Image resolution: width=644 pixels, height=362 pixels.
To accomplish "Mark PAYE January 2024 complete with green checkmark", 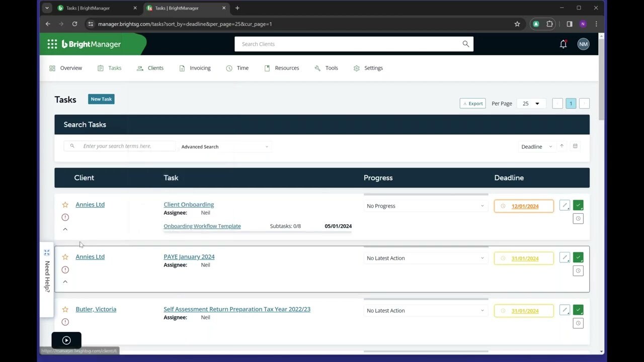I will click(578, 257).
